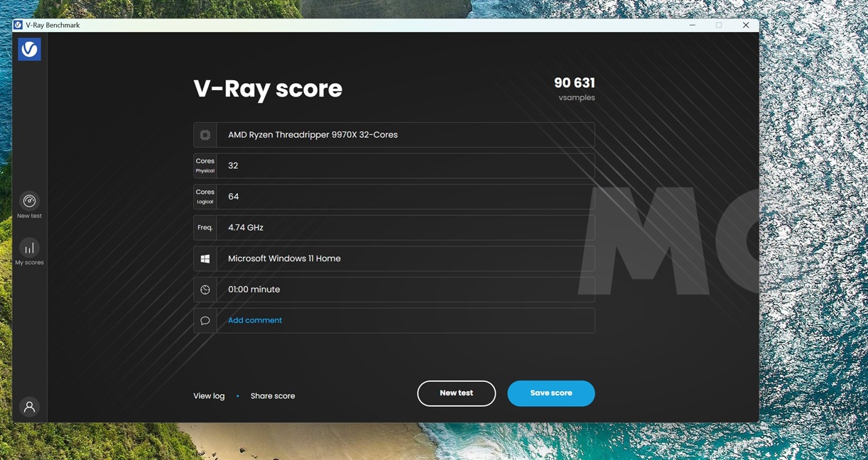Image resolution: width=868 pixels, height=460 pixels.
Task: Click the Cores Physical label
Action: tap(205, 165)
